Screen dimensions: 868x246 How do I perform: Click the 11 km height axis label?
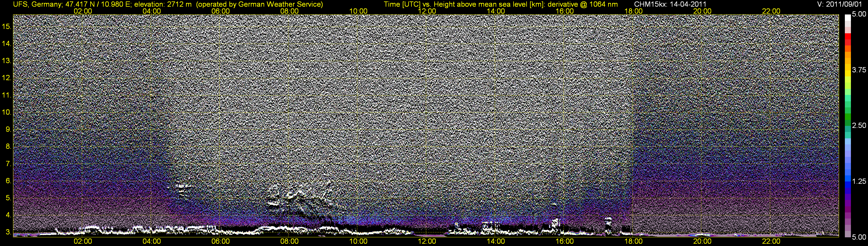point(7,95)
